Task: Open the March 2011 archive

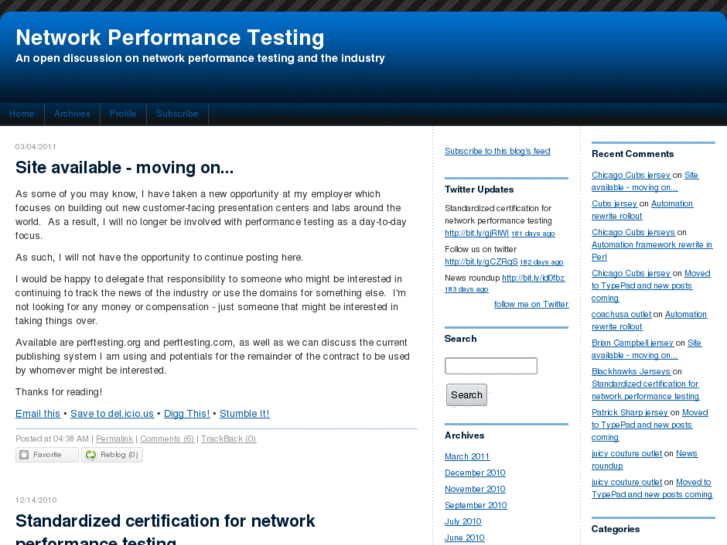Action: click(467, 456)
